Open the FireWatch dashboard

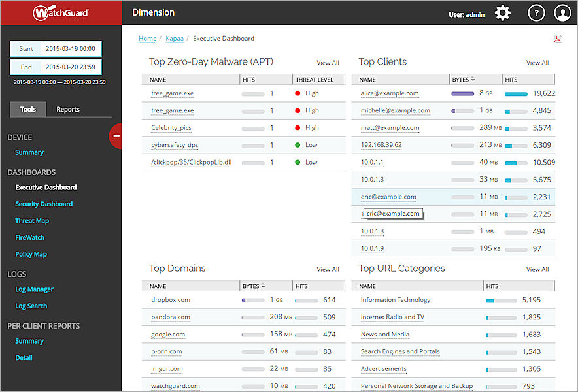click(29, 237)
